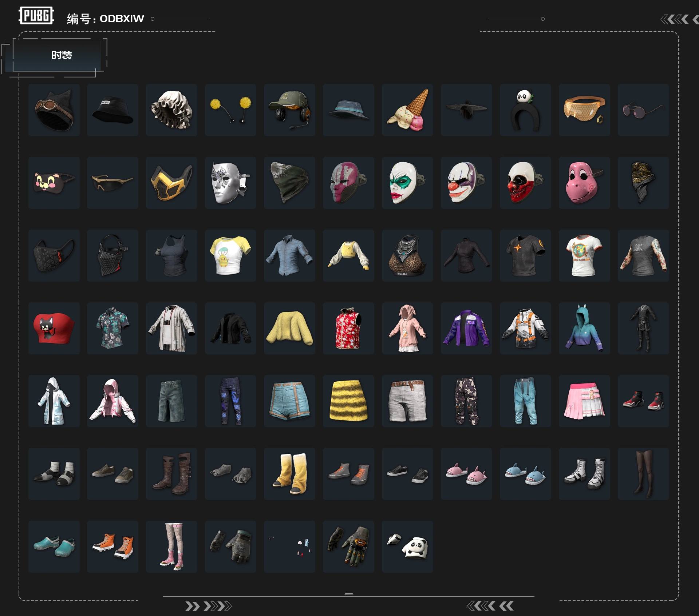Choose the green-eyed clown mask
Image resolution: width=699 pixels, height=616 pixels.
tap(407, 183)
